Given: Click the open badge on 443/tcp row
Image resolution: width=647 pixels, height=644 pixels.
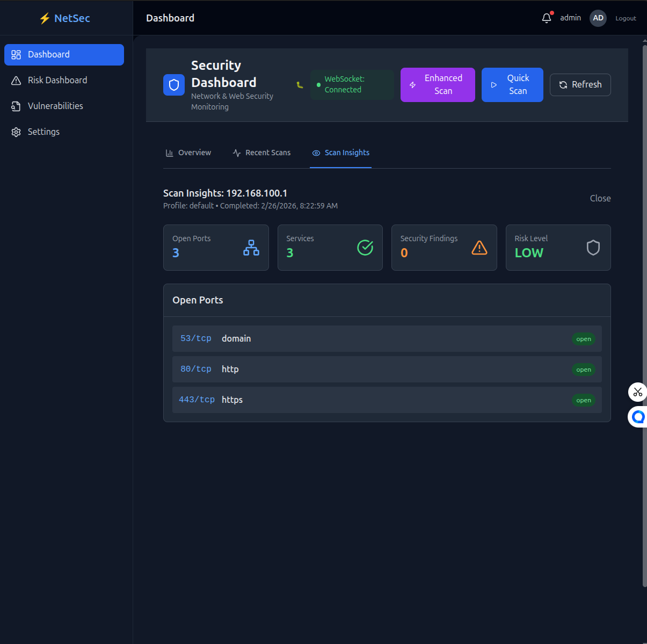Looking at the screenshot, I should 584,400.
